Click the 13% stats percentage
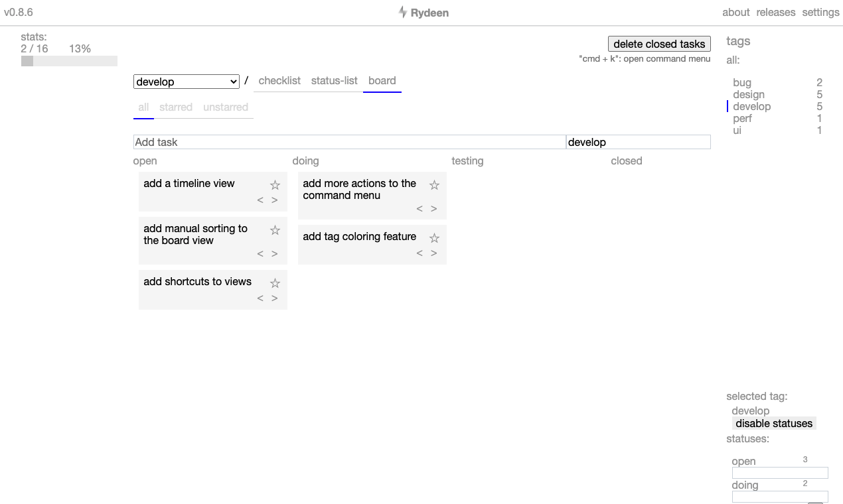The image size is (843, 504). [80, 48]
